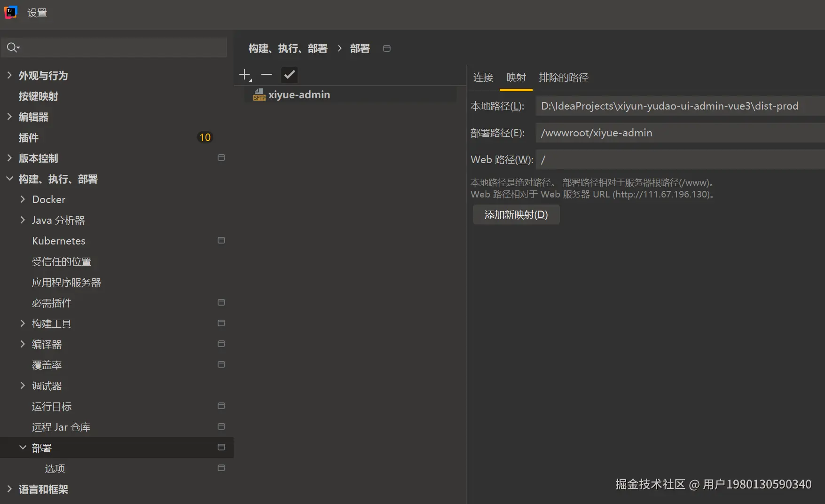Select 选项 under the 部署 node
This screenshot has width=825, height=504.
55,468
